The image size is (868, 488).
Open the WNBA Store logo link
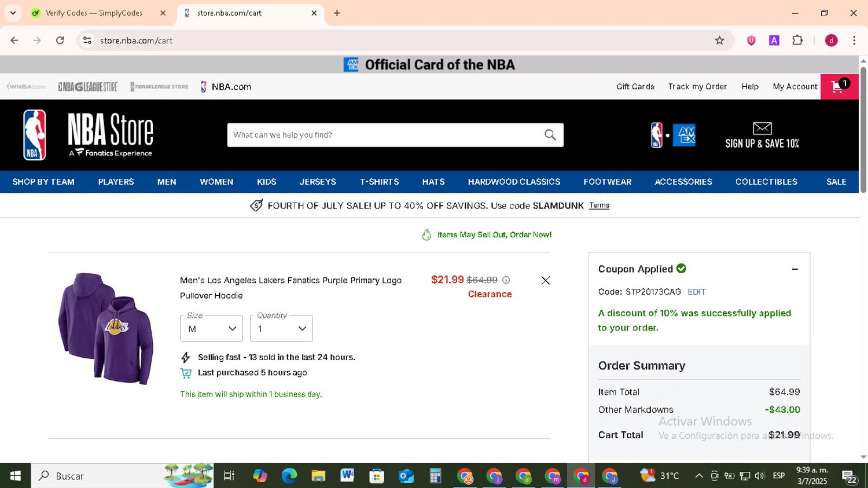26,87
